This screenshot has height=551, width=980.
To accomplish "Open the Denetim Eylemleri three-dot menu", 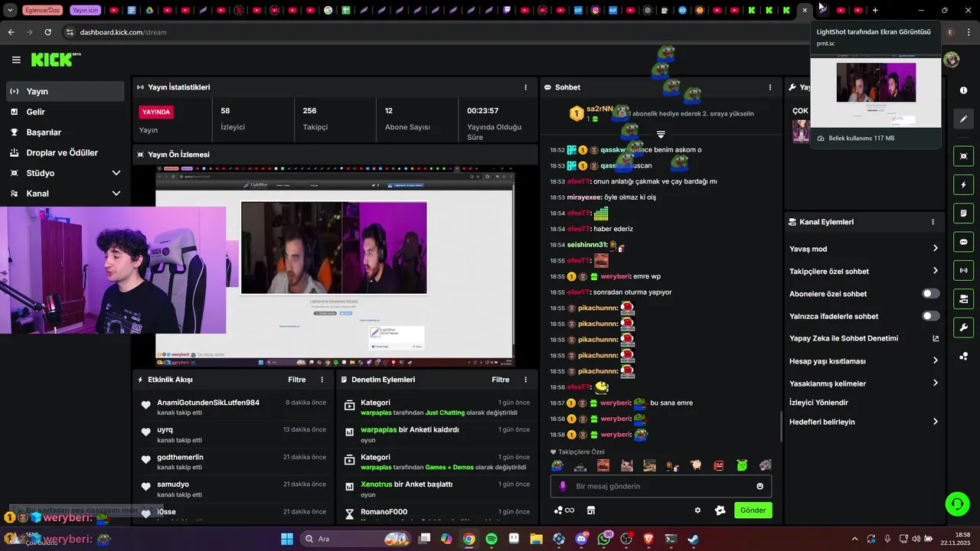I will [x=525, y=380].
